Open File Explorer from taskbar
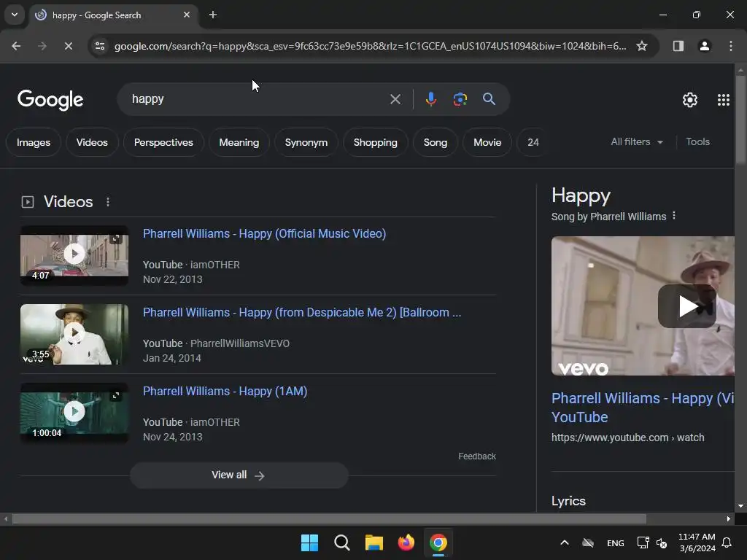The image size is (747, 560). click(x=374, y=542)
